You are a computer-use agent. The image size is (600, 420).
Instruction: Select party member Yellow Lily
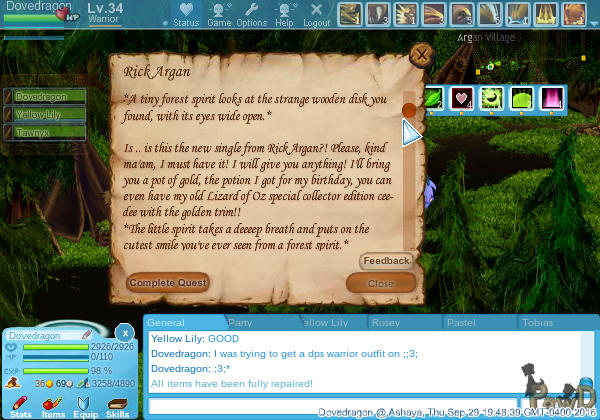click(38, 115)
